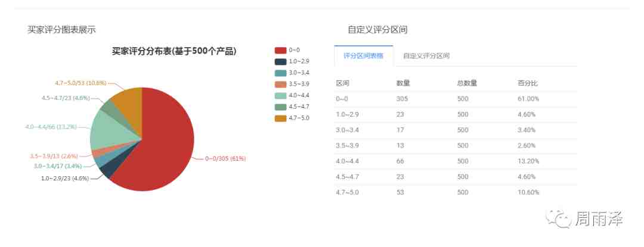This screenshot has width=644, height=247.
Task: Click the pie label 3.0~3.4/17 (3.4%)
Action: tap(57, 166)
